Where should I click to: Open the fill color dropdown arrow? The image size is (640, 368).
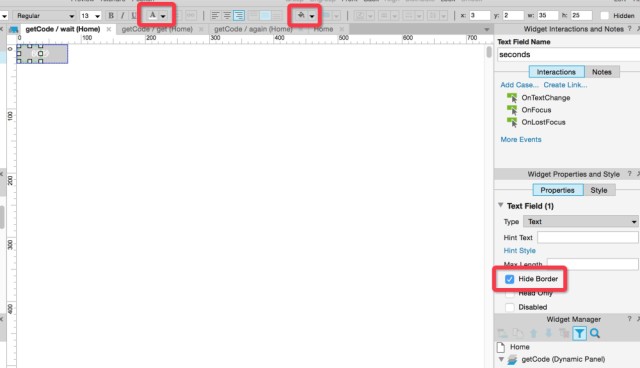pos(312,16)
